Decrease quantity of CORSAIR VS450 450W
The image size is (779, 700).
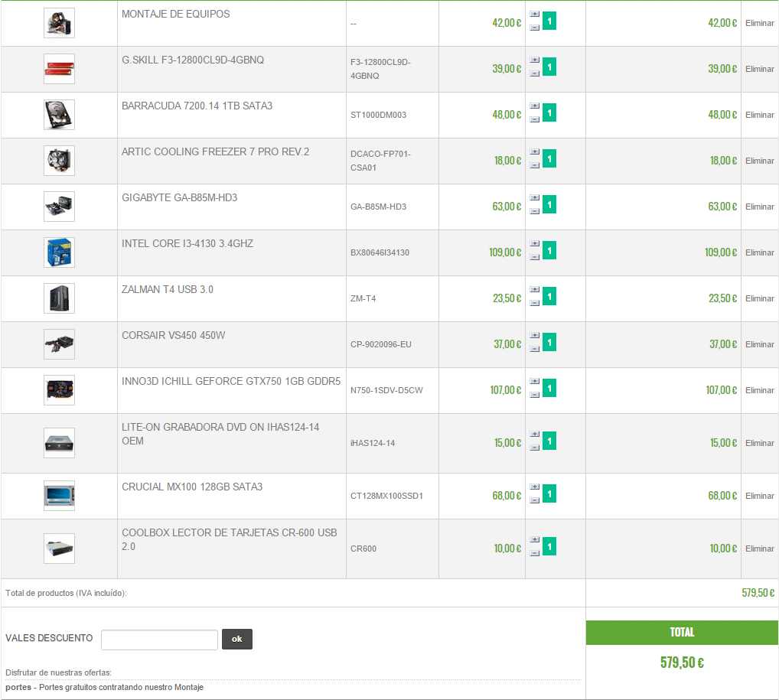click(x=535, y=350)
